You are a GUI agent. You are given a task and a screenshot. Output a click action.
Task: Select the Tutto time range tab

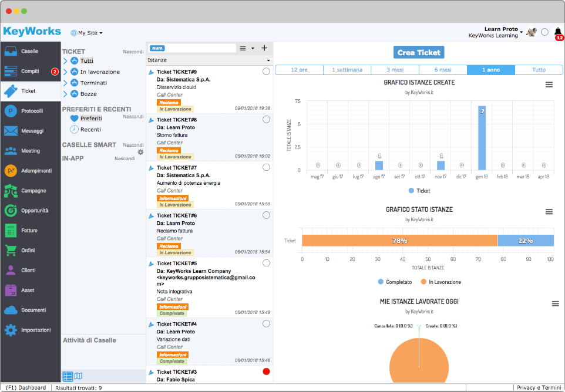point(539,70)
